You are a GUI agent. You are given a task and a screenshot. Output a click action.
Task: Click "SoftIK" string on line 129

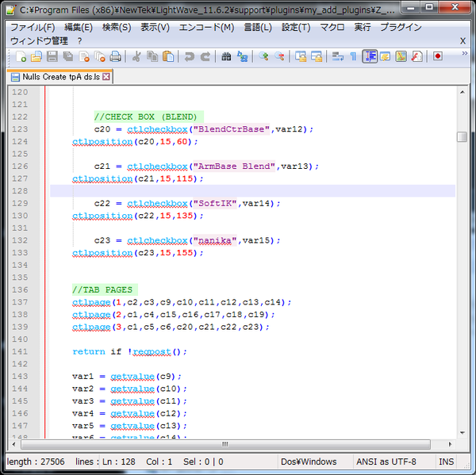tap(215, 203)
